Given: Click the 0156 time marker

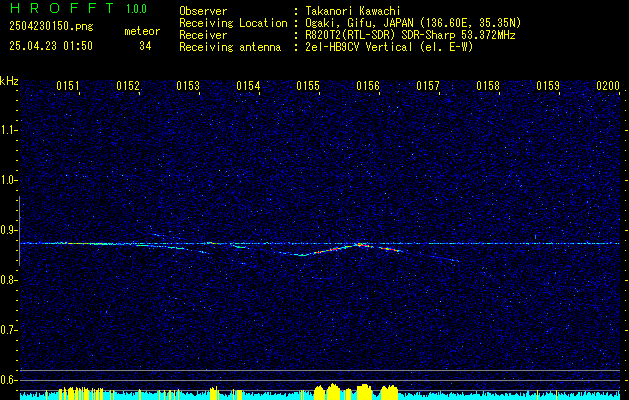Looking at the screenshot, I should 368,86.
